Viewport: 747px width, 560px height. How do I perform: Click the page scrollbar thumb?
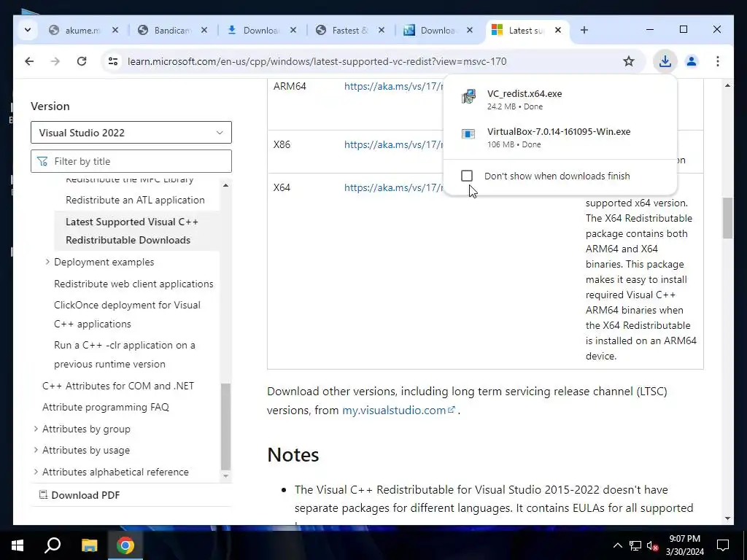coord(727,218)
